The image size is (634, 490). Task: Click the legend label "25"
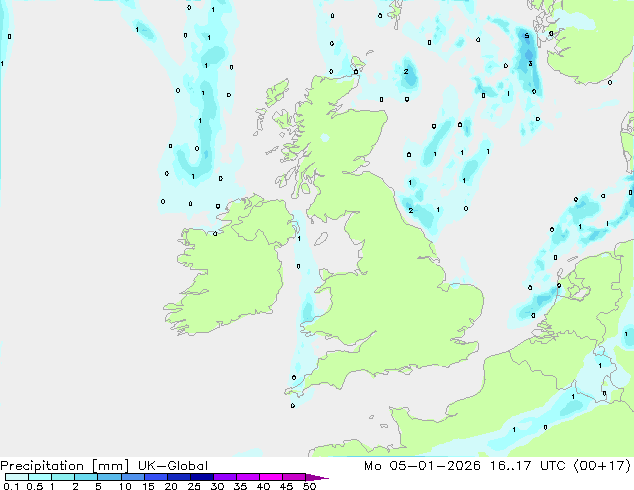(194, 486)
